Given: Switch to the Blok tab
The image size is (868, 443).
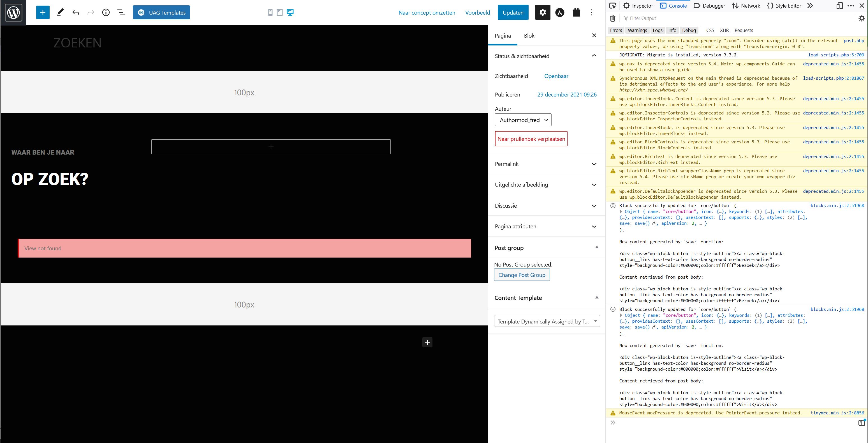Looking at the screenshot, I should coord(529,35).
